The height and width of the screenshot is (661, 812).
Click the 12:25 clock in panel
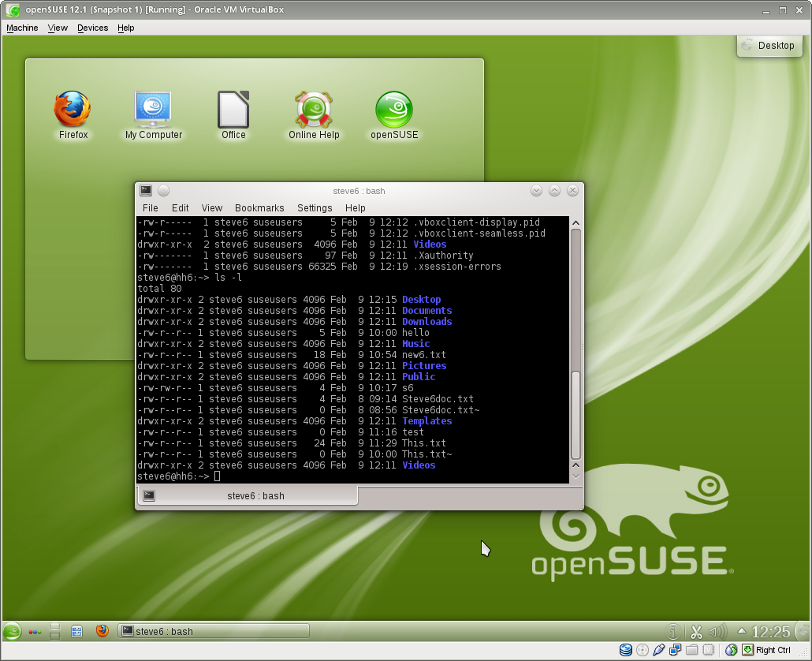coord(770,632)
